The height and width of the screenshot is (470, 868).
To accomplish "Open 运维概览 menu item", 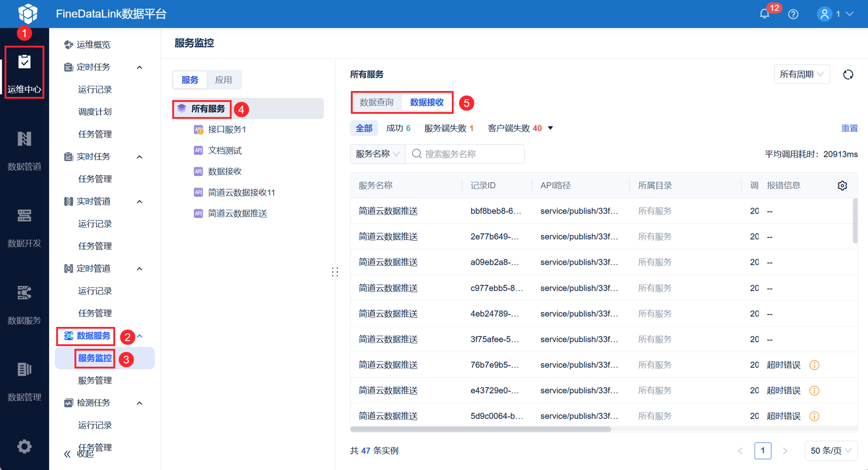I will (94, 44).
